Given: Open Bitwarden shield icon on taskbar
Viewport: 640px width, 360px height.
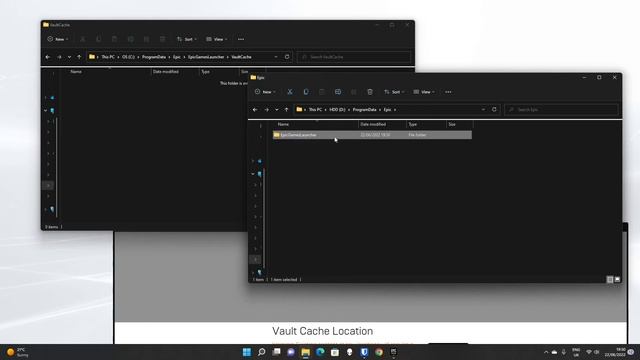Looking at the screenshot, I should [364, 352].
